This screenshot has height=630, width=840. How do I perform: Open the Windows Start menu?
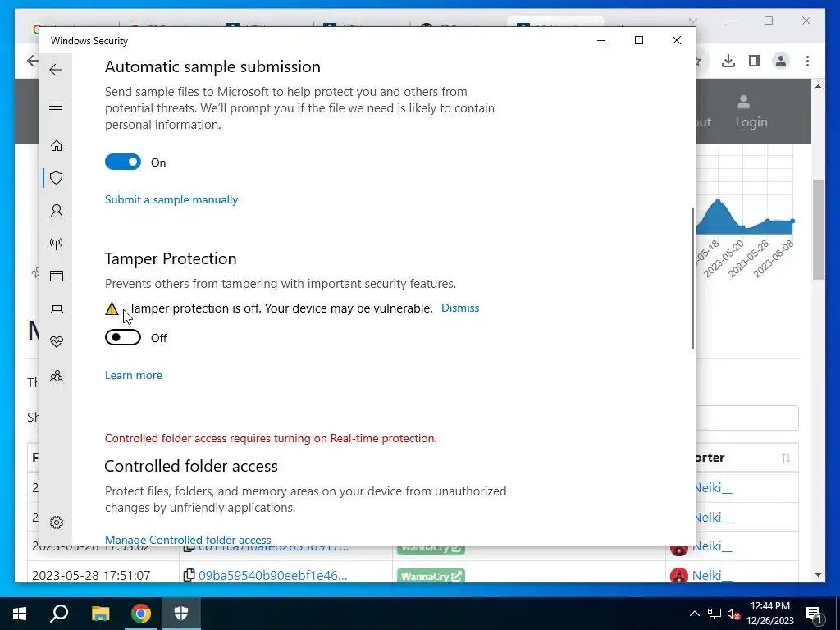coord(20,614)
